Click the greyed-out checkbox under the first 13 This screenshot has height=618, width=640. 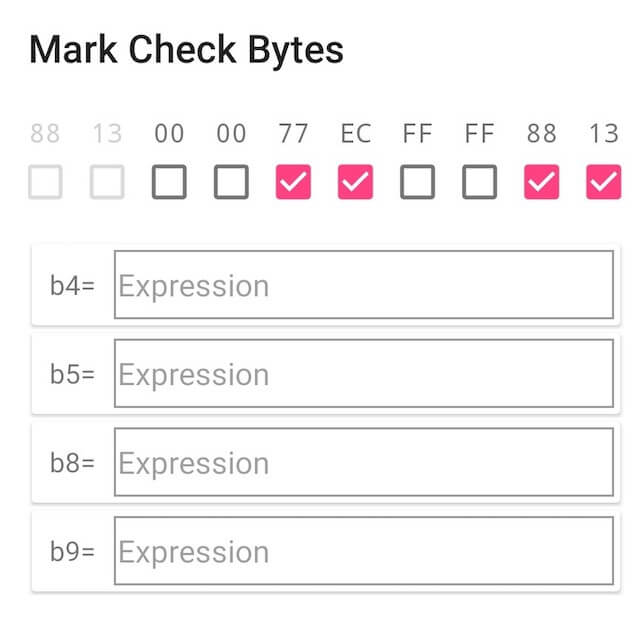tap(107, 182)
